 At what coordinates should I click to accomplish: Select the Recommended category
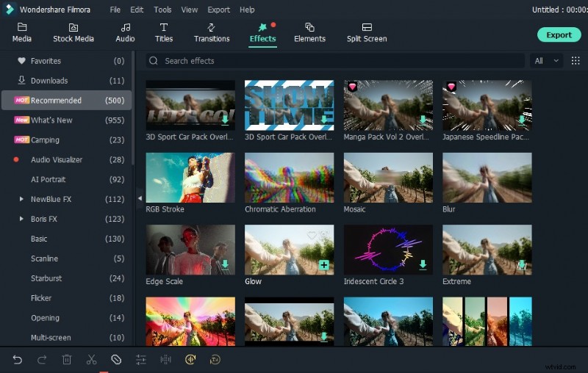[66, 101]
